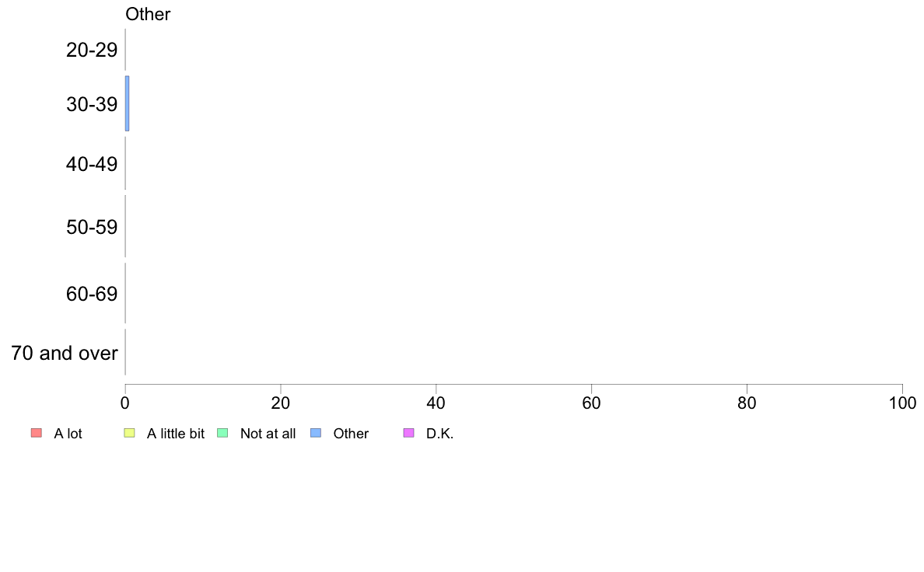Click the 40 tick label on axis
Viewport: 924px width, 572px height.
[x=436, y=403]
